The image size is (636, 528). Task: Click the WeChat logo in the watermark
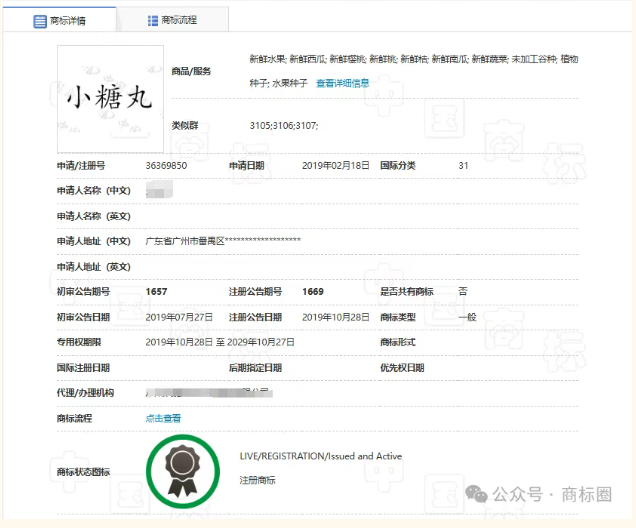[x=483, y=494]
